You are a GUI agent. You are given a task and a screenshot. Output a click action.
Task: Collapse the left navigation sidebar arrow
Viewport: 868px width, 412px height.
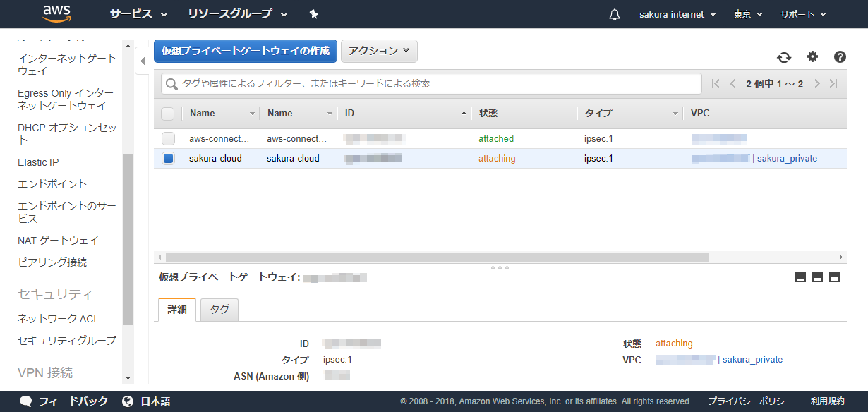pos(142,61)
